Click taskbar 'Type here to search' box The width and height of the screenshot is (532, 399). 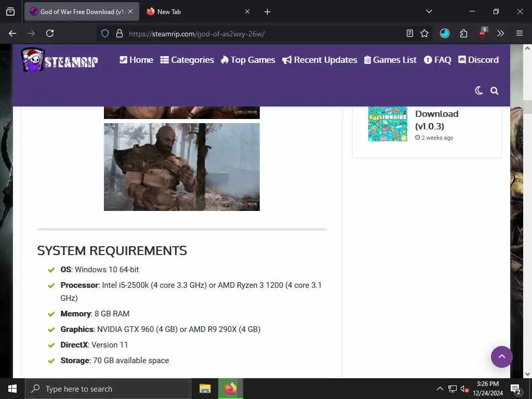click(108, 389)
